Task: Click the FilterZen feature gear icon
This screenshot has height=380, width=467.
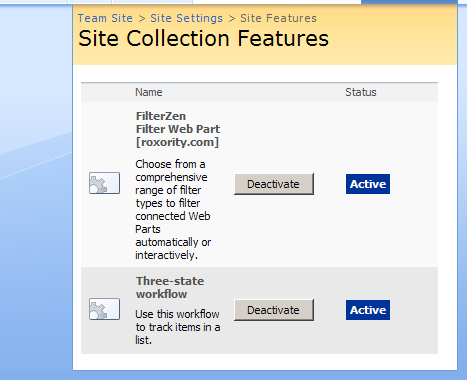Action: pyautogui.click(x=104, y=183)
